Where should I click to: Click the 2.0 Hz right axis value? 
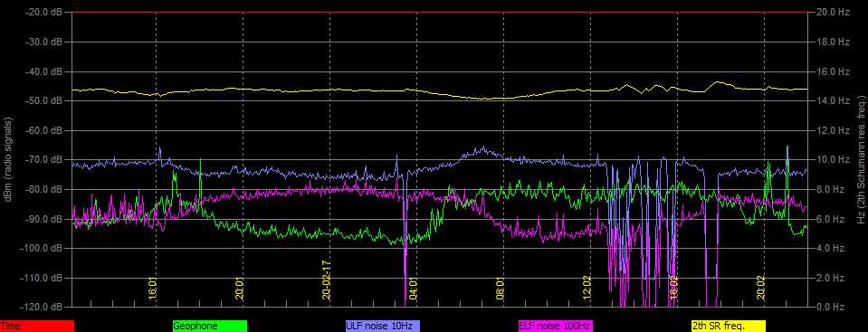coord(831,277)
